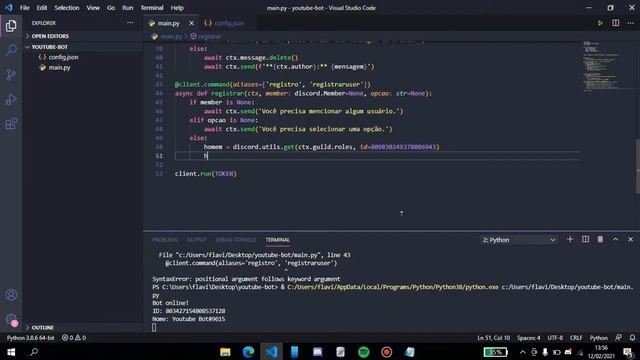Open Windows Start menu

pos(11,352)
